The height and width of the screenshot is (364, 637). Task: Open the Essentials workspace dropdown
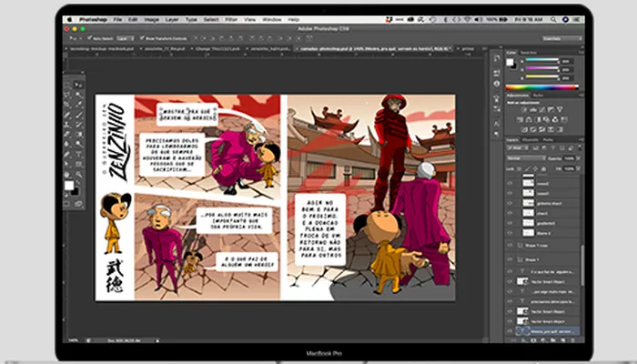[x=561, y=38]
